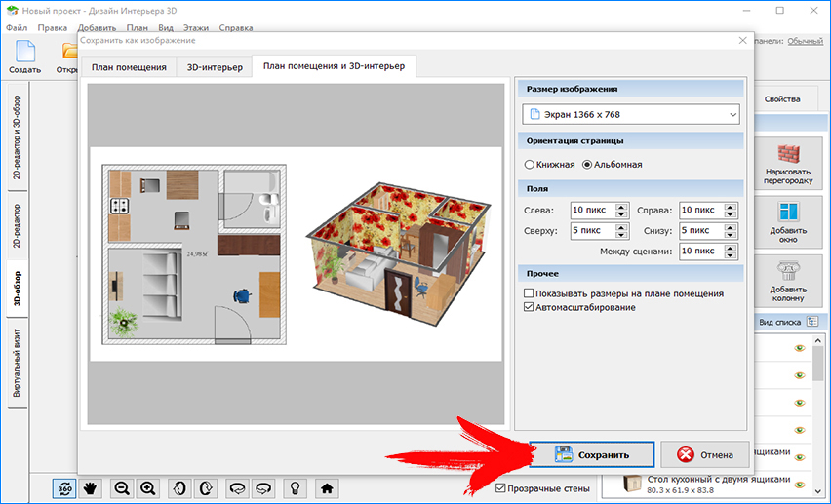Select the Книжная orientation radio button

click(529, 165)
